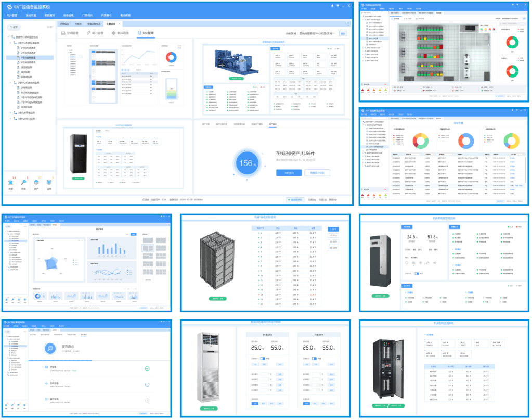
Task: Click the 中广控 application logo icon
Action: click(x=9, y=7)
